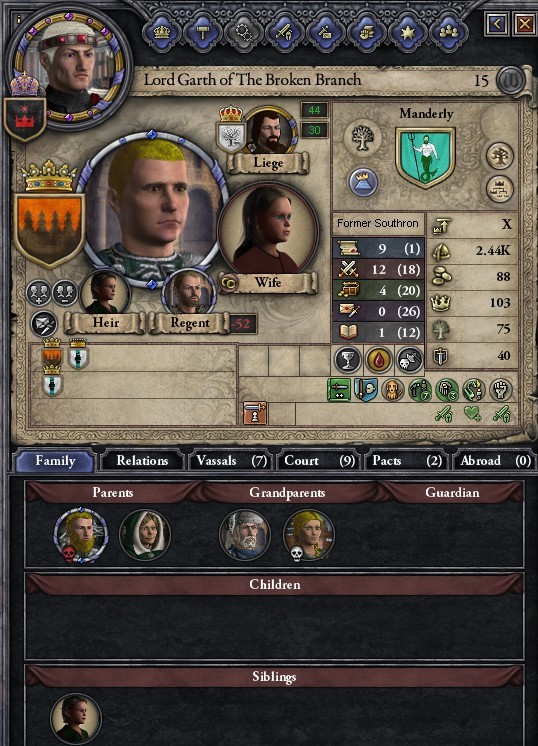Click the blood drop icon
Image resolution: width=538 pixels, height=746 pixels.
tap(378, 359)
